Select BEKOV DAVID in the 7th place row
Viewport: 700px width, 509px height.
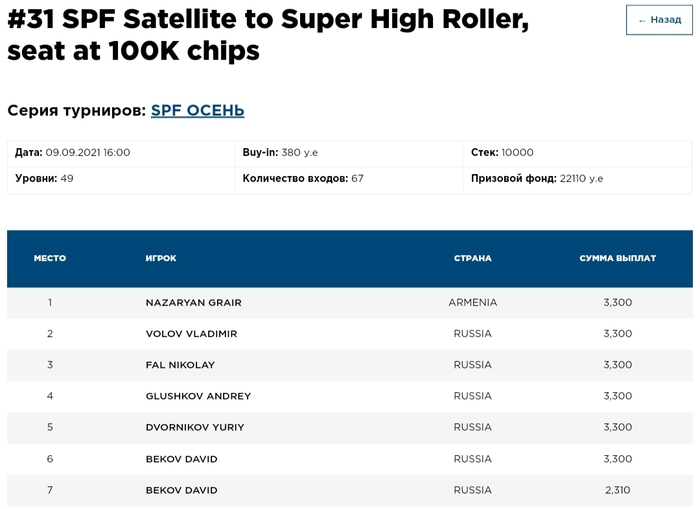coord(182,490)
